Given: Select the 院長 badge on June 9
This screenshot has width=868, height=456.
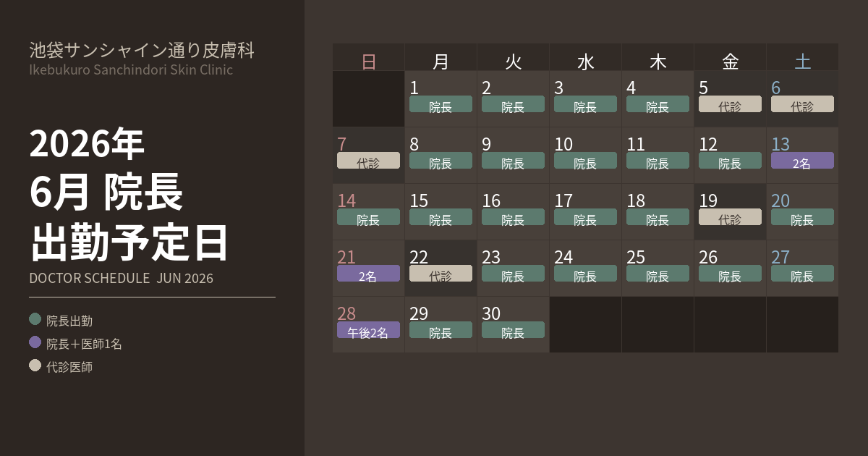Looking at the screenshot, I should (513, 161).
